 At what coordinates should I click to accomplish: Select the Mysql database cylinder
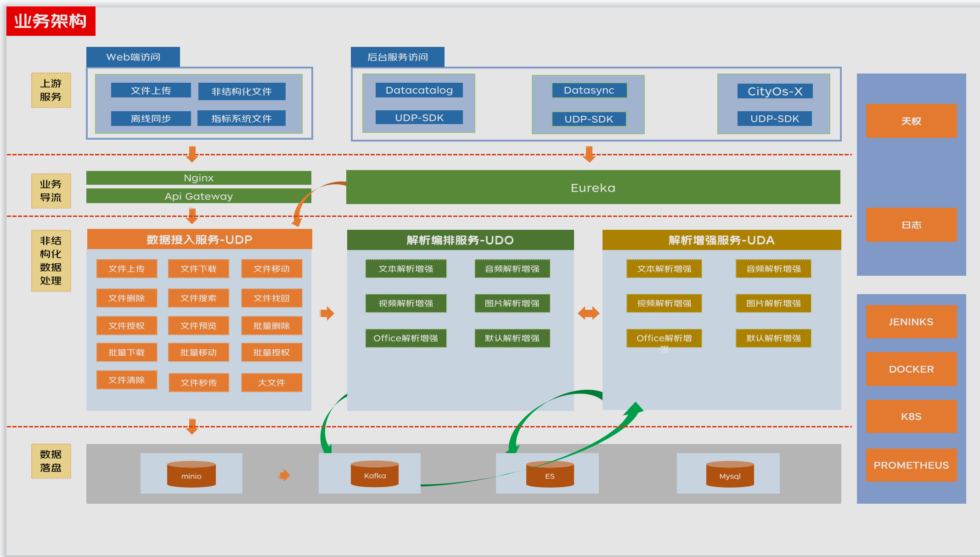tap(730, 474)
